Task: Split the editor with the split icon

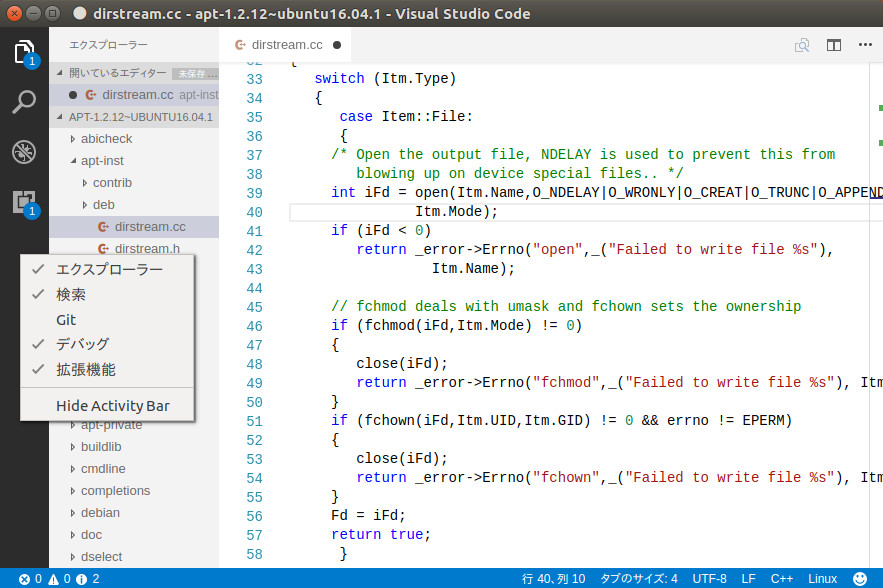Action: (834, 45)
